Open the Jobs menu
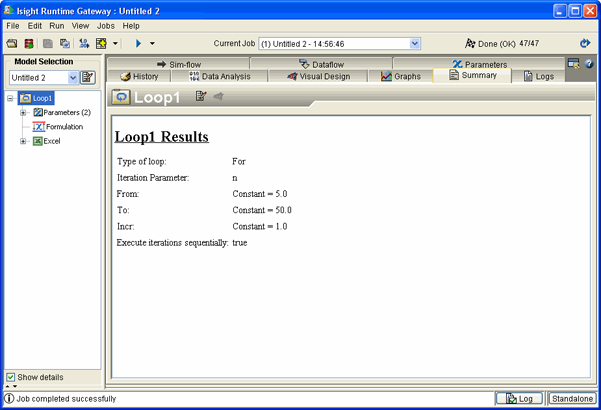Viewport: 601px width, 410px height. (x=105, y=26)
